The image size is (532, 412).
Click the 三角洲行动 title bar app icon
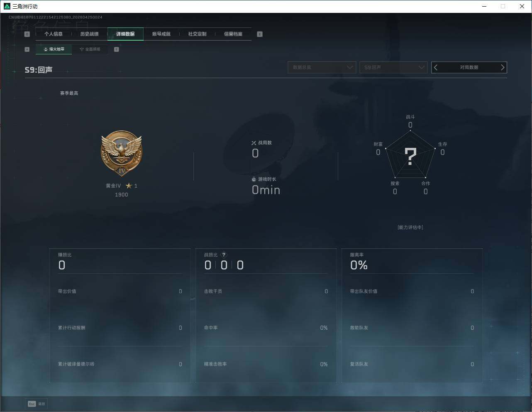coord(7,6)
